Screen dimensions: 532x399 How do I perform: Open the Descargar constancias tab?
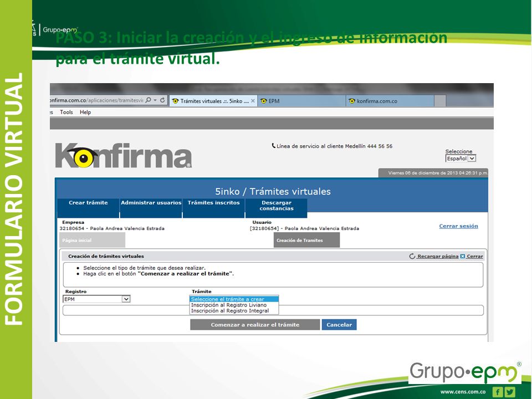pyautogui.click(x=277, y=208)
